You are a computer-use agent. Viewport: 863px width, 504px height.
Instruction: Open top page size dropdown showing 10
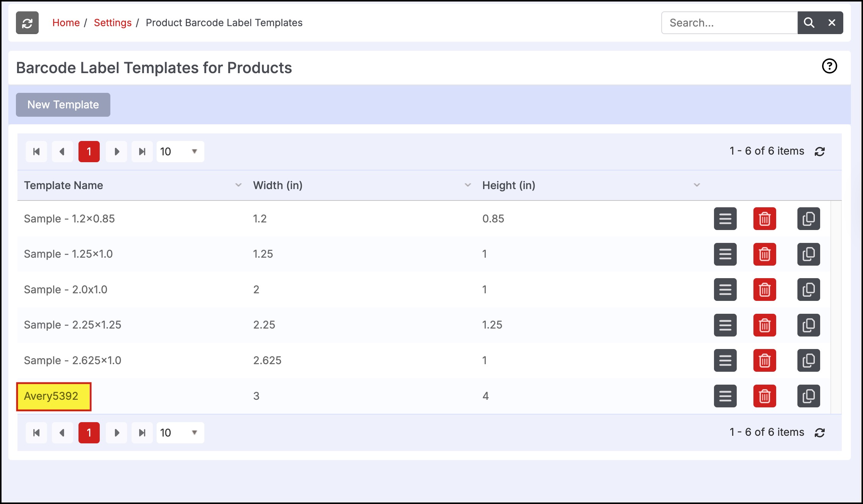[180, 152]
